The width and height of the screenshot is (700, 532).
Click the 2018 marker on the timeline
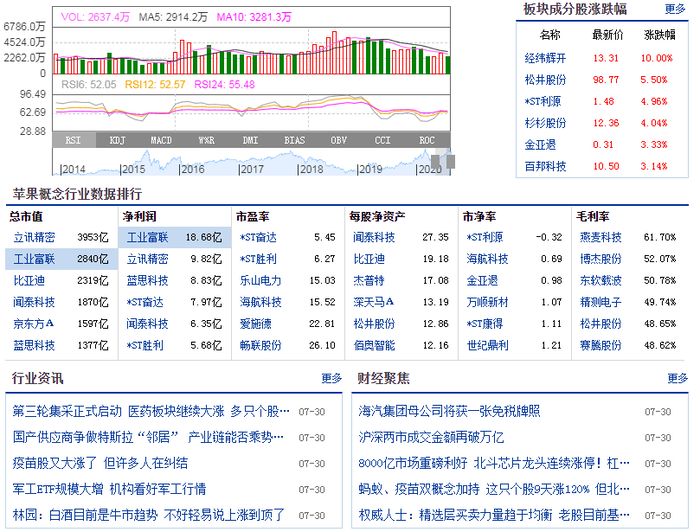(x=311, y=169)
